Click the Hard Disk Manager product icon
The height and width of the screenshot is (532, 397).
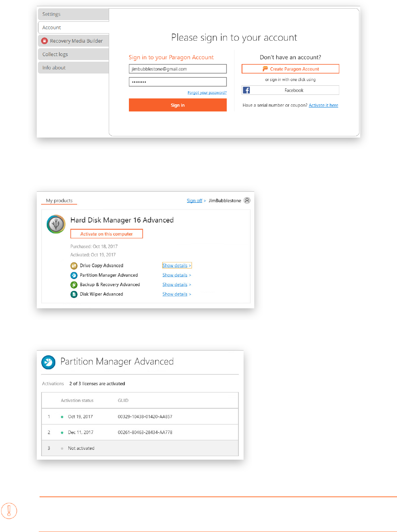click(x=56, y=224)
